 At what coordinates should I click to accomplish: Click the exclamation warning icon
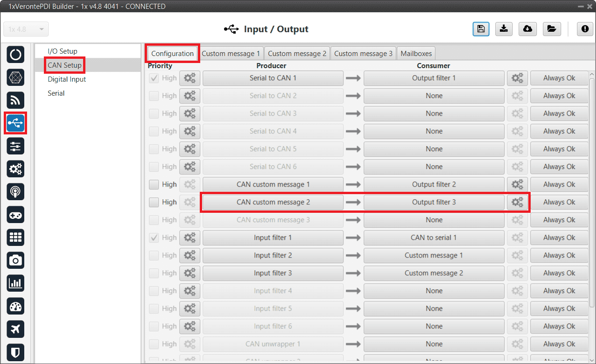585,29
